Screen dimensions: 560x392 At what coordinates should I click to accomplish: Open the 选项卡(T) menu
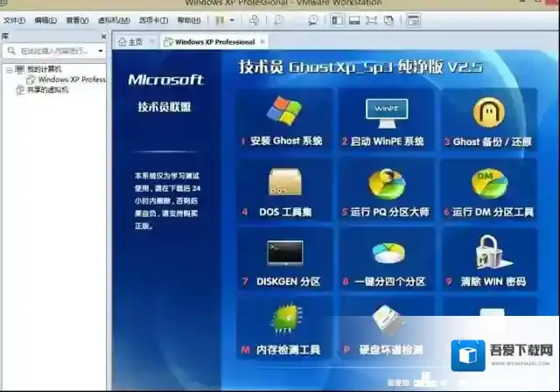click(153, 20)
